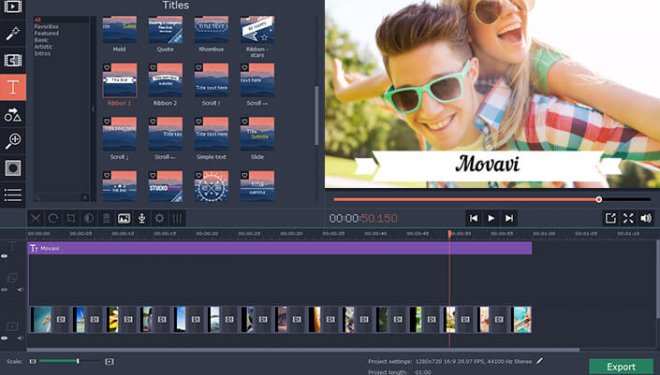Viewport: 660px width, 375px height.
Task: Select the Meld title thumbnail
Action: 119,30
